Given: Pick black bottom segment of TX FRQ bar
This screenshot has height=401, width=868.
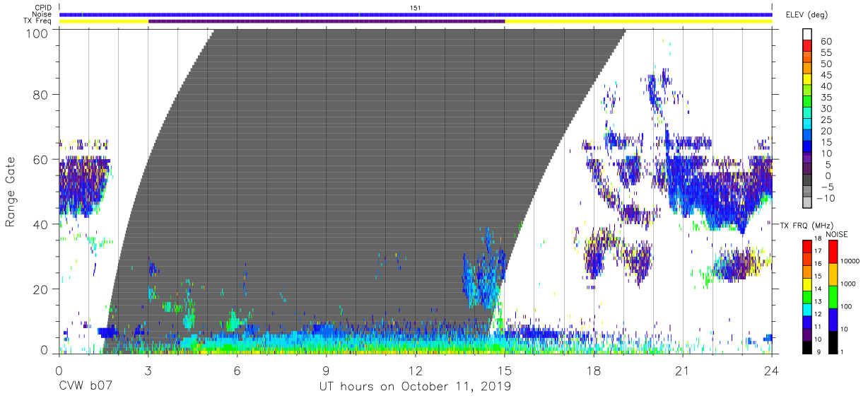Looking at the screenshot, I should tap(808, 346).
